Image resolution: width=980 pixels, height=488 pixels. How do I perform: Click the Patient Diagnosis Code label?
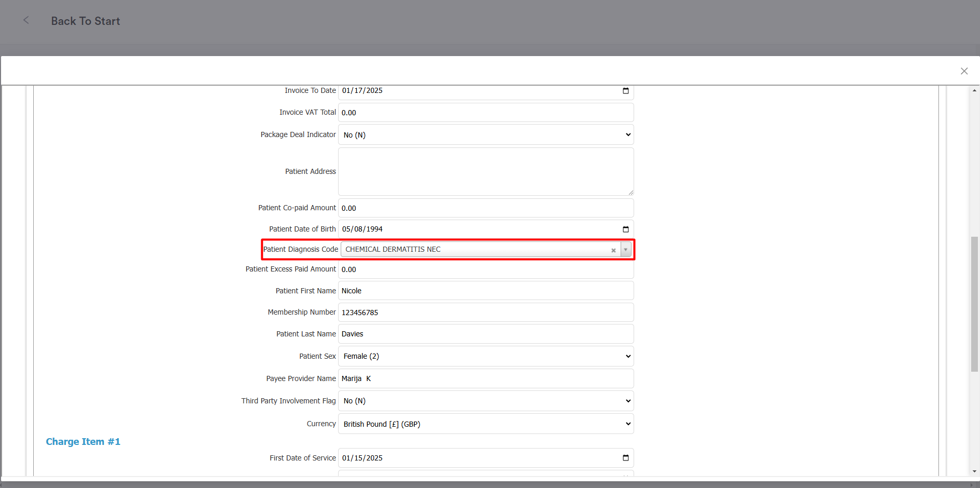pos(301,249)
